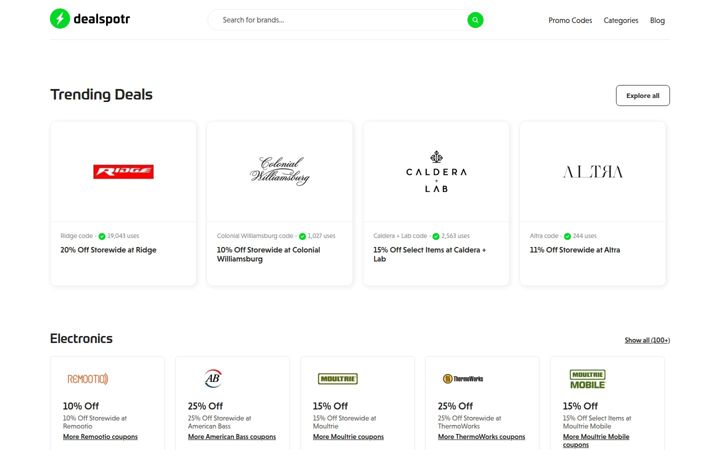Click the Explore all button

click(643, 96)
